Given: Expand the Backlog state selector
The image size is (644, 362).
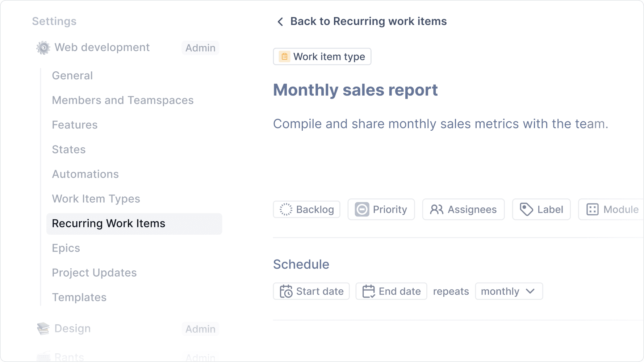Looking at the screenshot, I should coord(306,209).
